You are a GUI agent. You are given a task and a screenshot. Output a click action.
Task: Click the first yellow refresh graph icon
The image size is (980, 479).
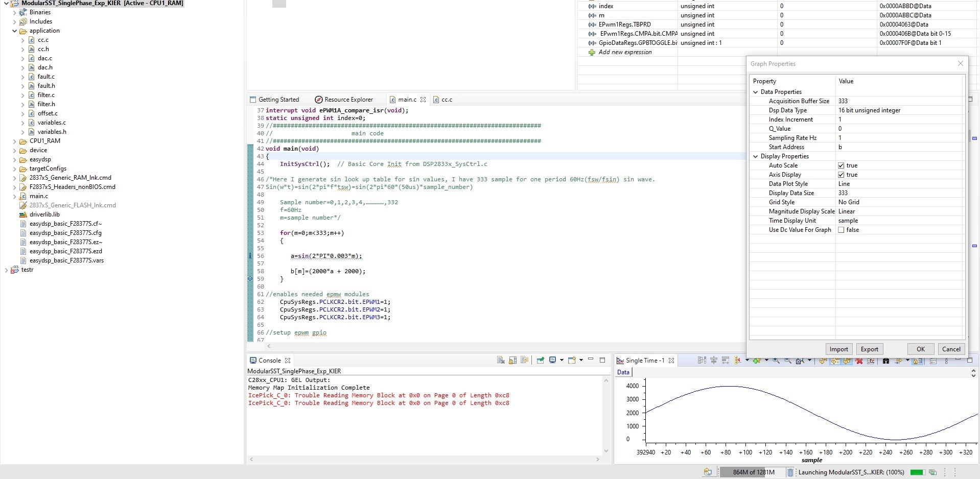tap(823, 361)
